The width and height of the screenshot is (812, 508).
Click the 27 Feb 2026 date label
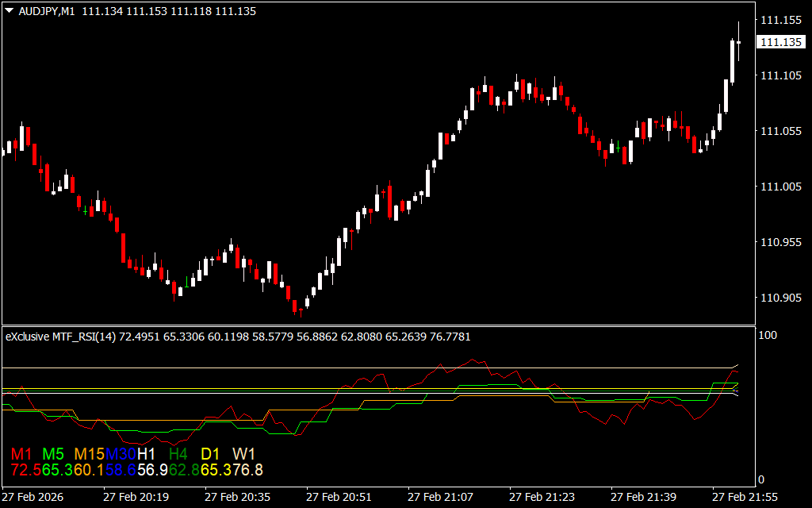[x=33, y=497]
